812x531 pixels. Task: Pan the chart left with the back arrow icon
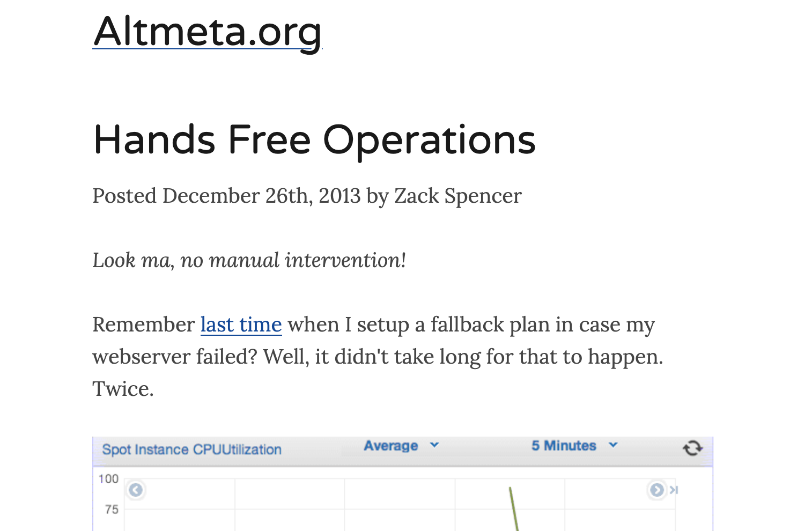point(135,490)
